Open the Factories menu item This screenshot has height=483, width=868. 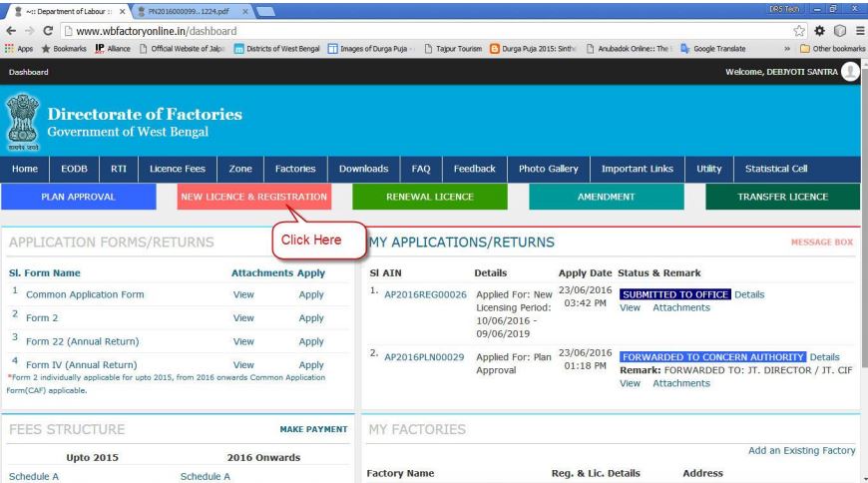pos(295,169)
